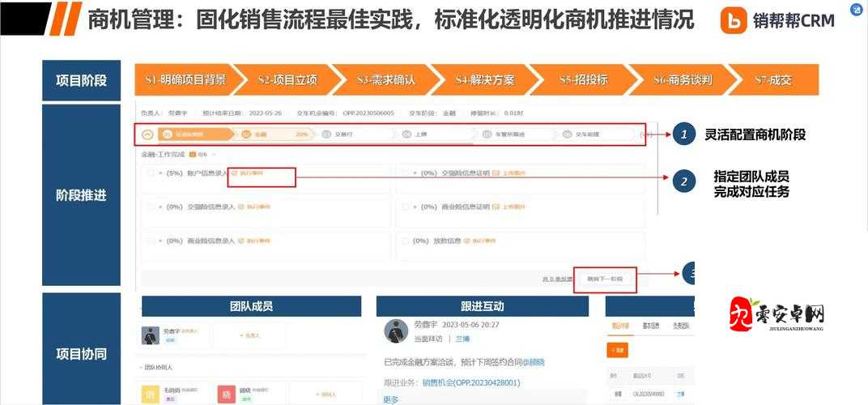Switch to the 基本信息 tab

tap(651, 326)
